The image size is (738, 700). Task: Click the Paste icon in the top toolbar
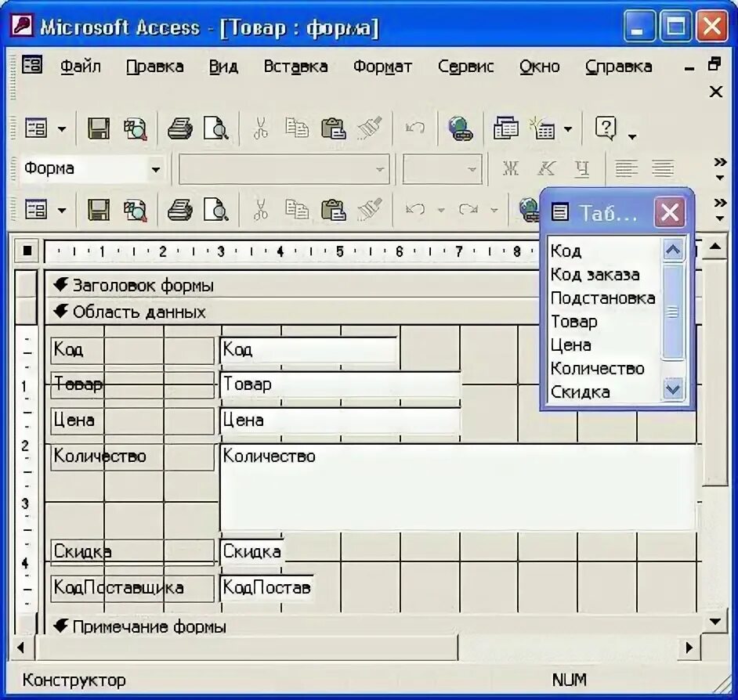[x=333, y=128]
